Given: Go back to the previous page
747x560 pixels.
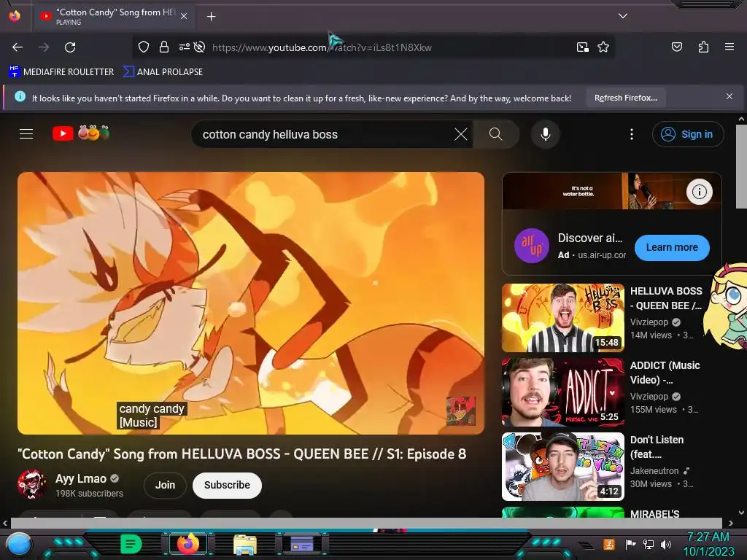Looking at the screenshot, I should point(18,47).
